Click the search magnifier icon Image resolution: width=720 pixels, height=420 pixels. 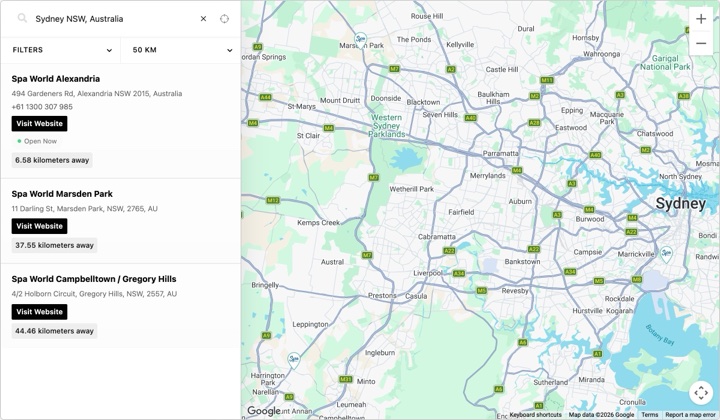pyautogui.click(x=22, y=18)
